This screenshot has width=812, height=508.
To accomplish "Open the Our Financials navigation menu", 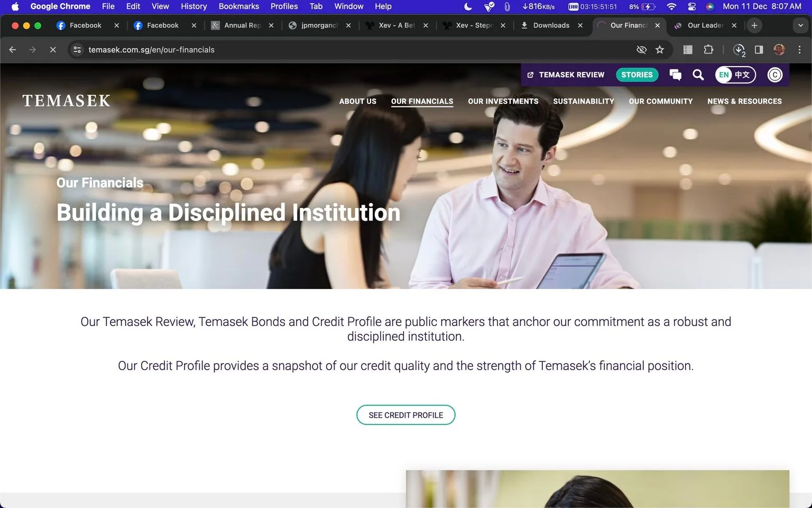I will tap(422, 102).
